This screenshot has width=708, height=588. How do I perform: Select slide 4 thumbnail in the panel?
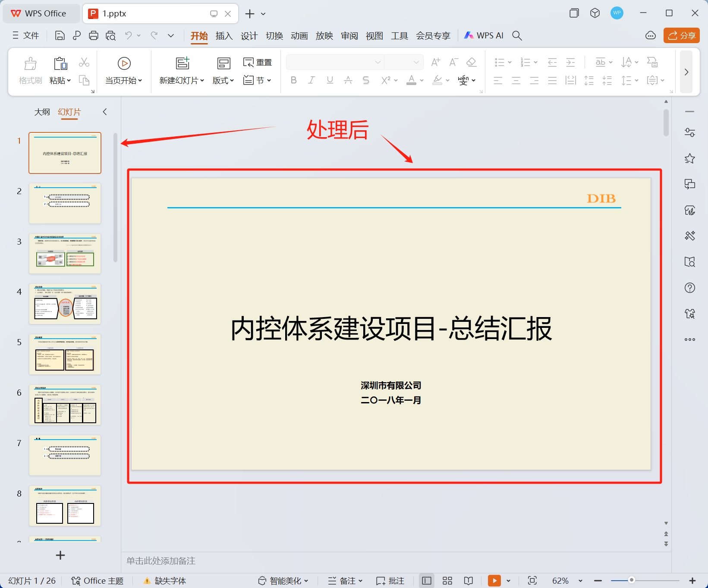(65, 303)
